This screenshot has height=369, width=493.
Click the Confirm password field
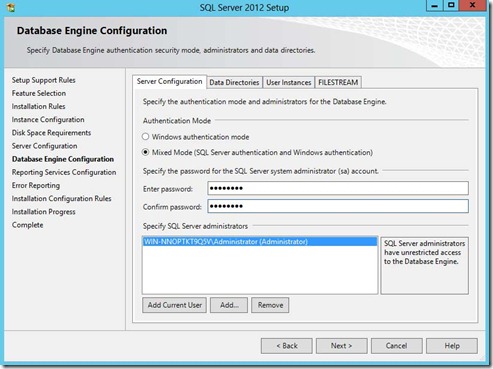point(338,206)
